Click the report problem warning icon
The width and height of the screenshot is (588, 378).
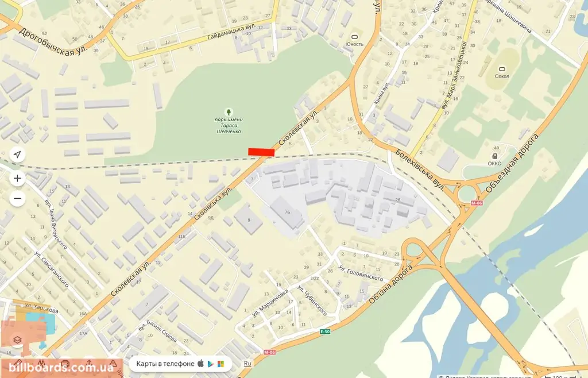point(113,364)
